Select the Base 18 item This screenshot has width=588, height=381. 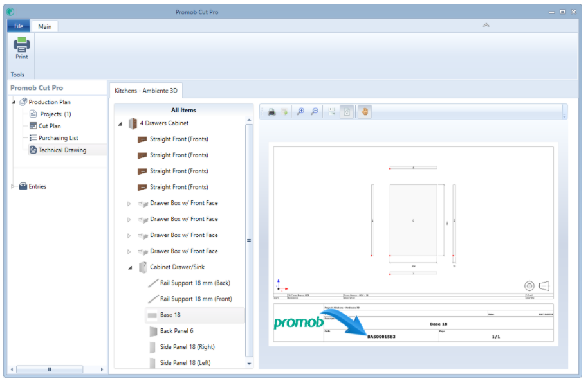tap(195, 315)
